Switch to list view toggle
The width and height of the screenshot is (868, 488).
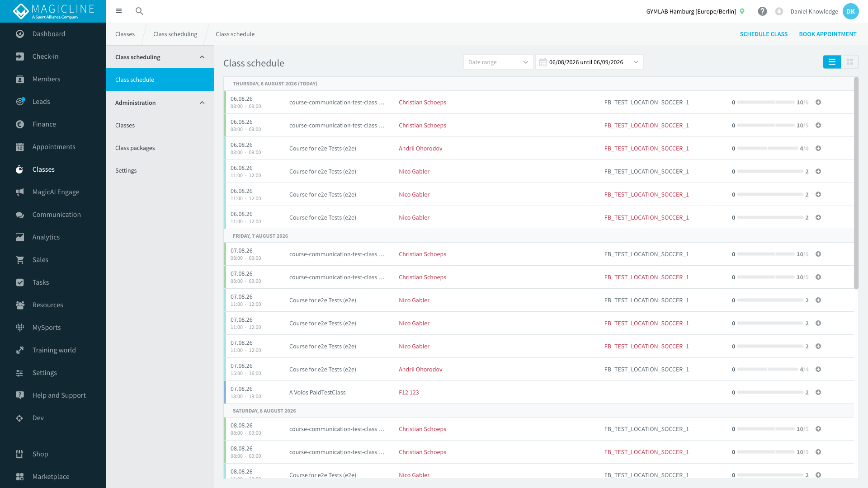832,62
